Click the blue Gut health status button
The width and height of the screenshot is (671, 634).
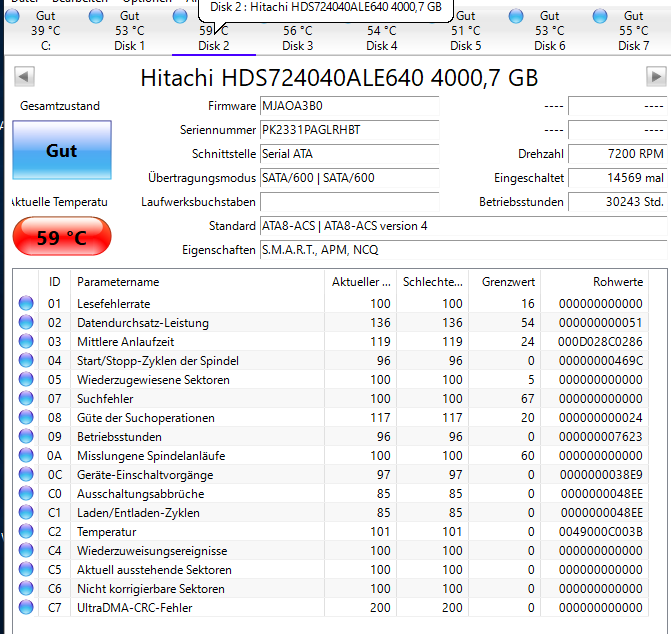(x=62, y=150)
